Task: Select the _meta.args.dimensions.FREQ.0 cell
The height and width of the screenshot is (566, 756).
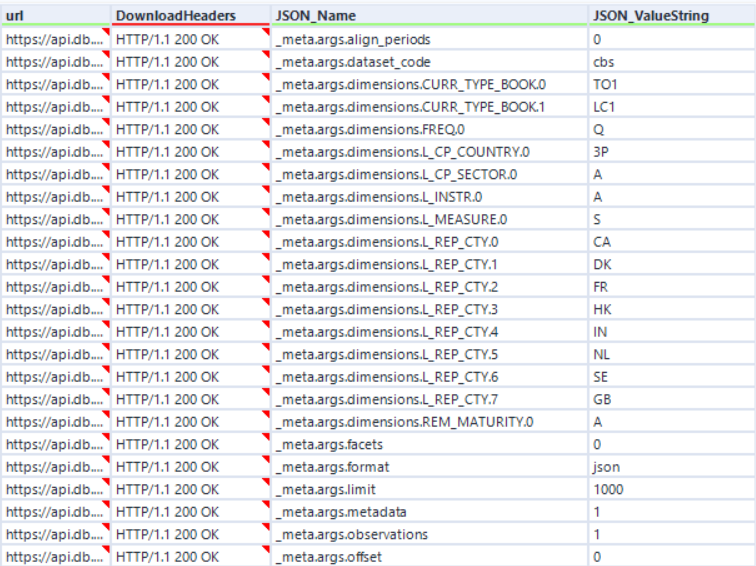Action: coord(429,129)
